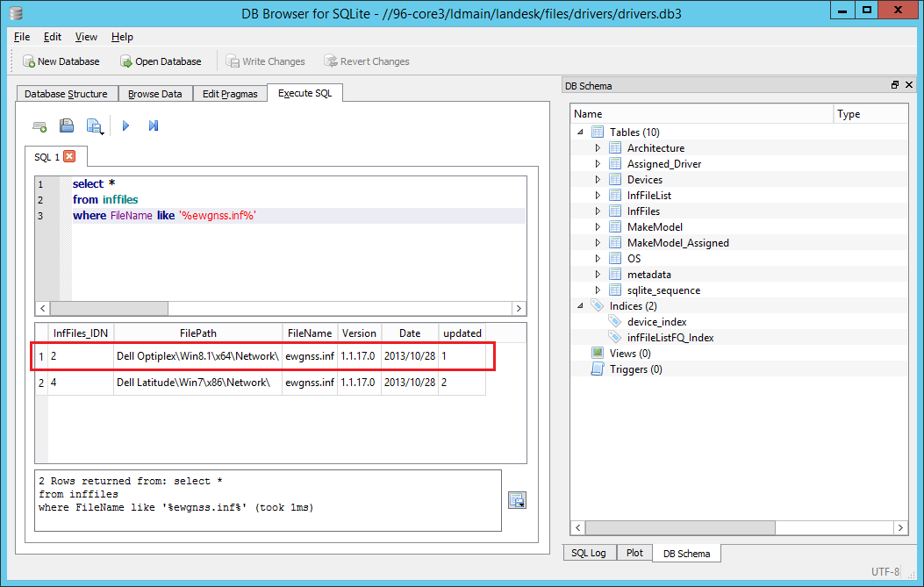Switch to the Browse Data tab
Screen dimensions: 924x587
pos(155,92)
